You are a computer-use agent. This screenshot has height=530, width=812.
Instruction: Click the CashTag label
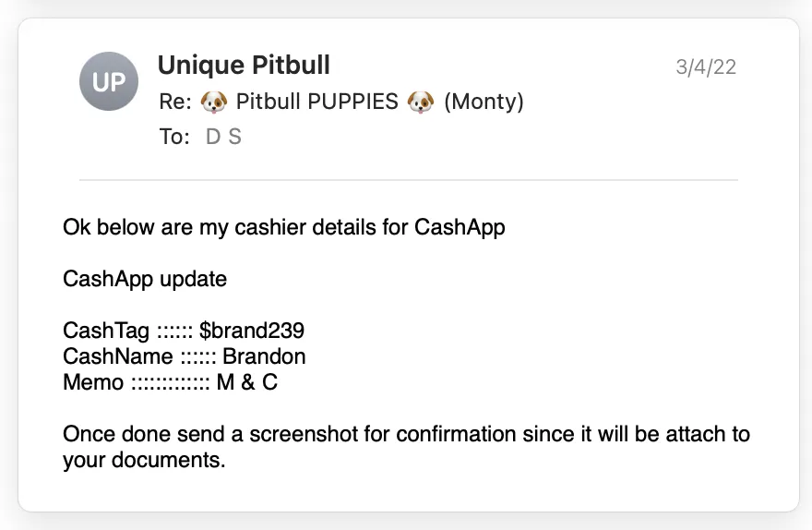pos(106,331)
